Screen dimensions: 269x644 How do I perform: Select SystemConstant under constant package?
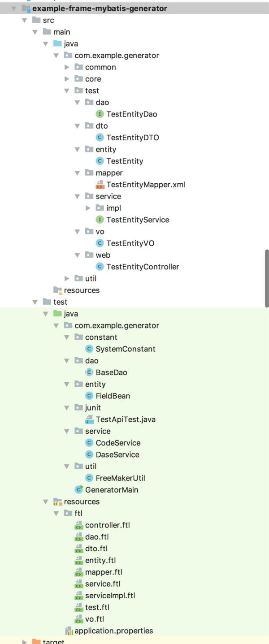[x=126, y=349]
